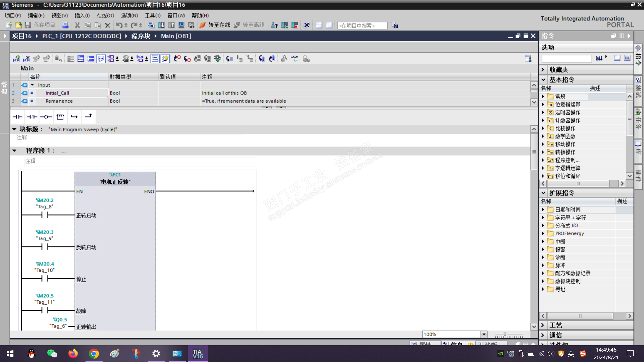Toggle free-form comments list icon
The image size is (644, 362).
tap(155, 59)
